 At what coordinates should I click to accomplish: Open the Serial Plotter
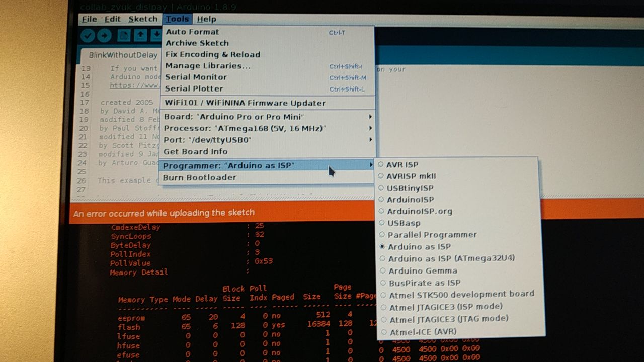click(x=267, y=88)
